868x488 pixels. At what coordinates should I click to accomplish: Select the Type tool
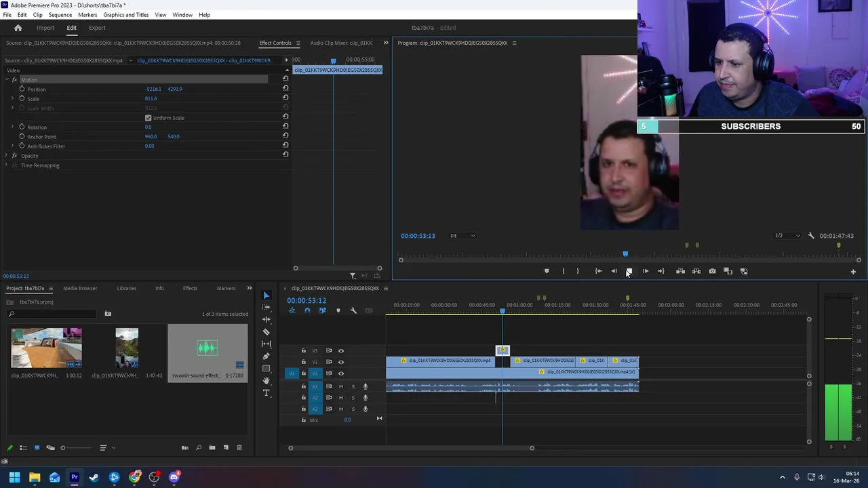[x=266, y=392]
